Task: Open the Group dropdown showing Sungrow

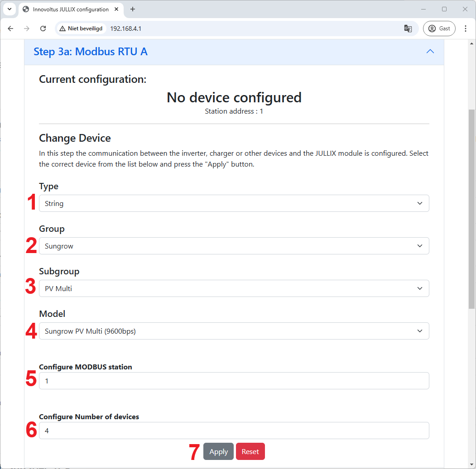Action: coord(234,246)
